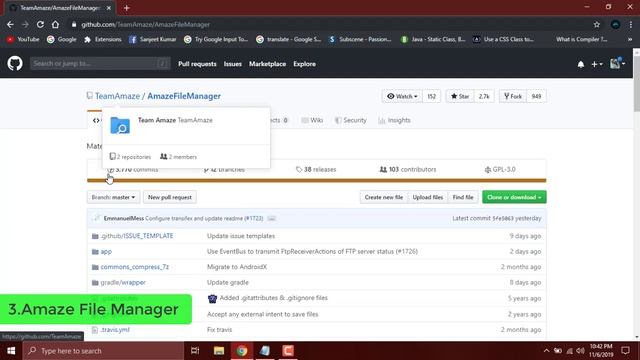Star the repository

tap(460, 96)
